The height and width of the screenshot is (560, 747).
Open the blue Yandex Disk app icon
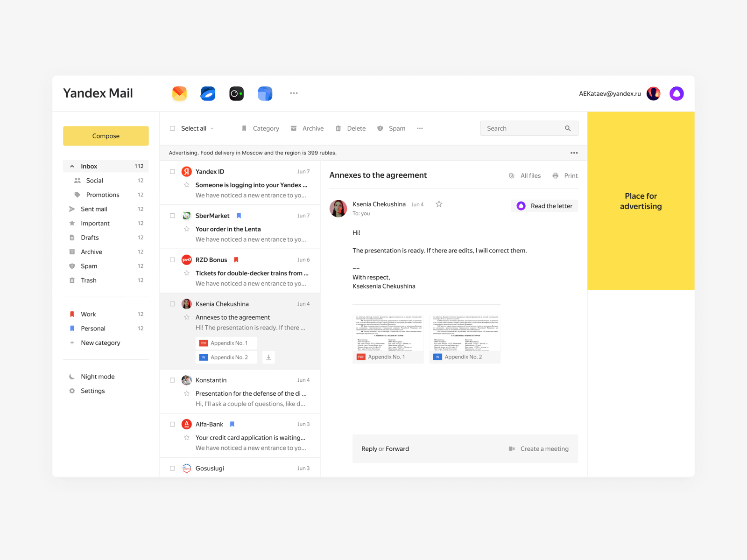tap(208, 93)
